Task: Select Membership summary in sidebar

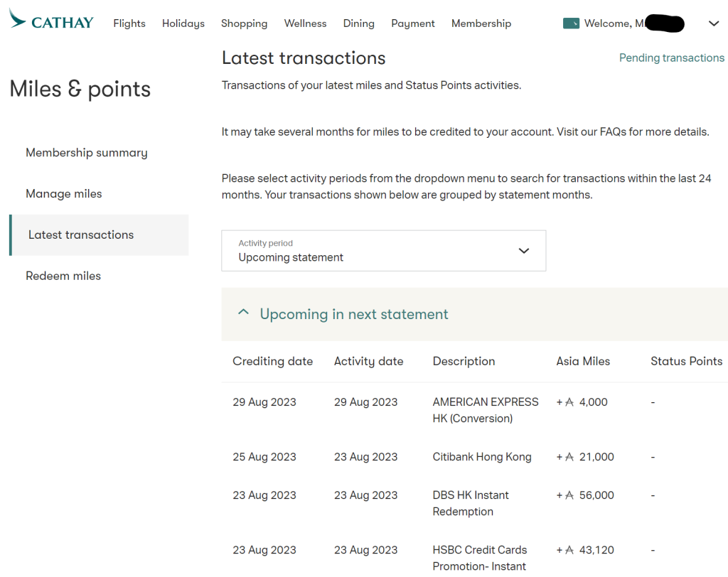Action: click(87, 153)
